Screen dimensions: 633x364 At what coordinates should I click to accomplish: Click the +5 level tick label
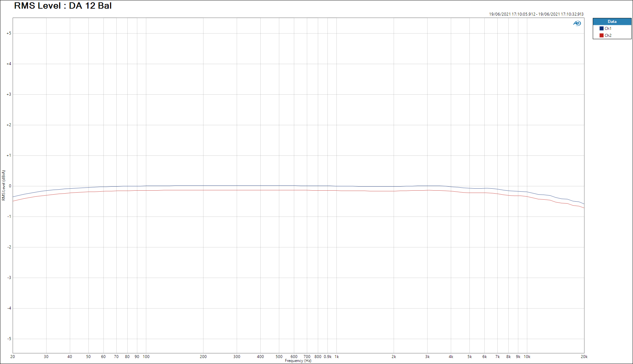click(x=9, y=33)
